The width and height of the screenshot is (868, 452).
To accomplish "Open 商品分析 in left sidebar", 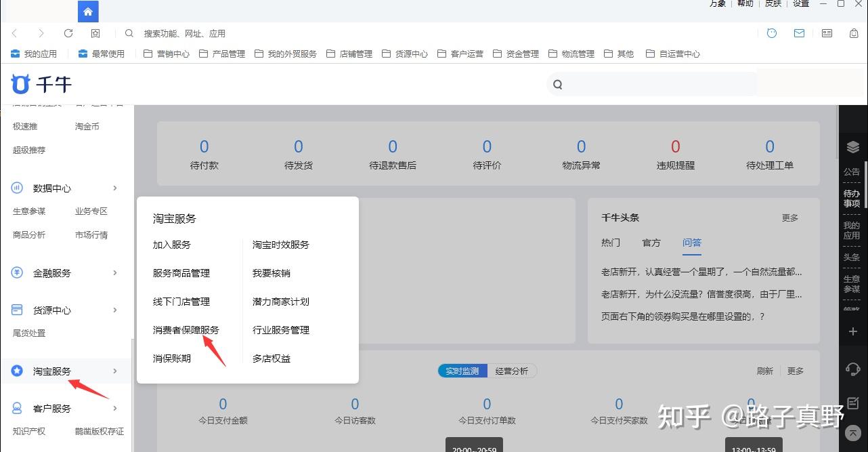I will pos(29,235).
